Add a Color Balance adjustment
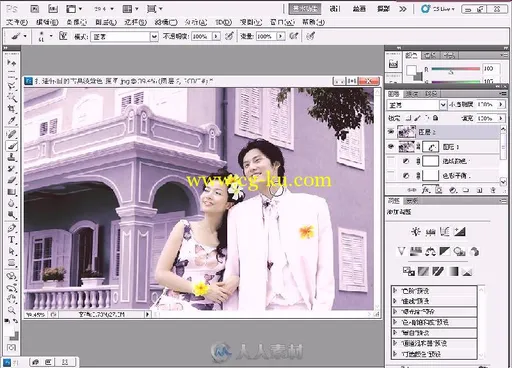Image resolution: width=512 pixels, height=368 pixels. [430, 251]
